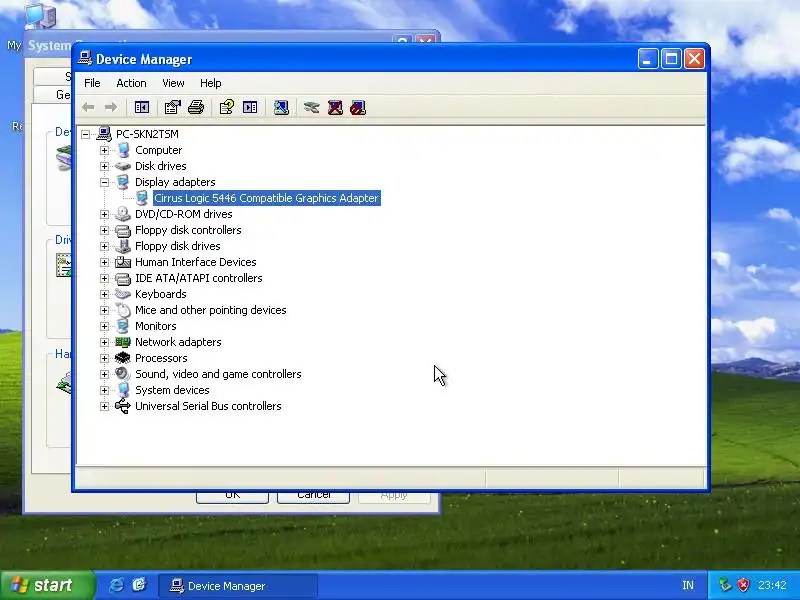Click the Print toolbar icon
Screen dimensions: 800x600
point(196,107)
